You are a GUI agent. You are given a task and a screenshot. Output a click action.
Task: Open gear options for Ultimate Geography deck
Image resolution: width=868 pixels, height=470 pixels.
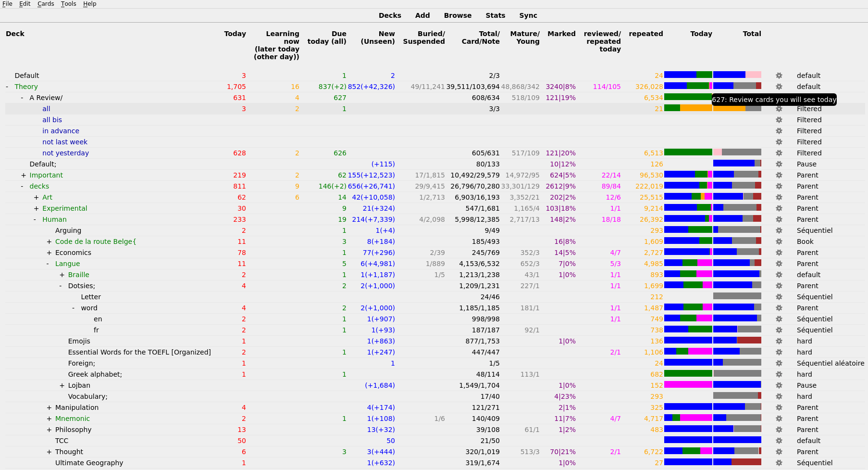pos(779,462)
